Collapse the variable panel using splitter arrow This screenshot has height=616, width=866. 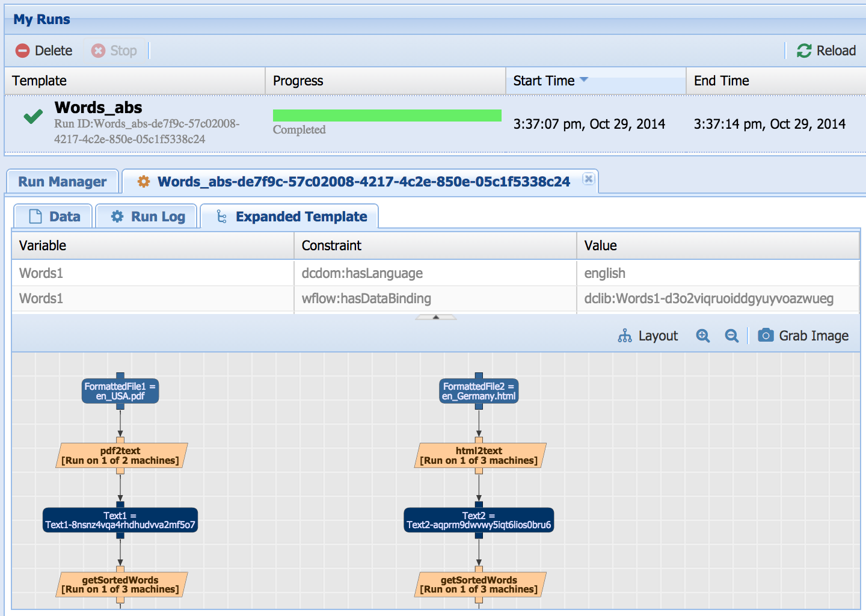pos(436,316)
